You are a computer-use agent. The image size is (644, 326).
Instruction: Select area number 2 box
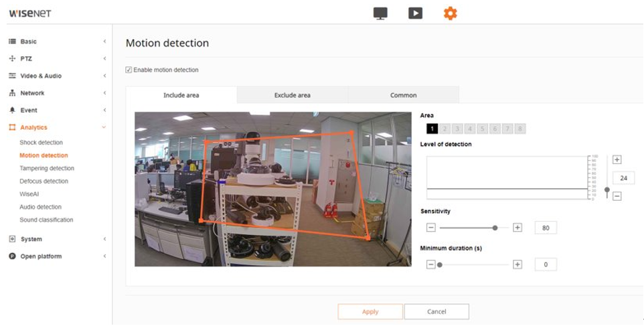(x=445, y=129)
